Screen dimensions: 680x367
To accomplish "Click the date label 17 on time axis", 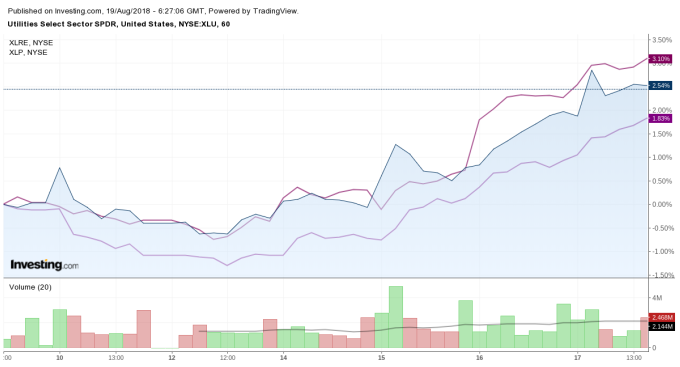I will pos(578,358).
